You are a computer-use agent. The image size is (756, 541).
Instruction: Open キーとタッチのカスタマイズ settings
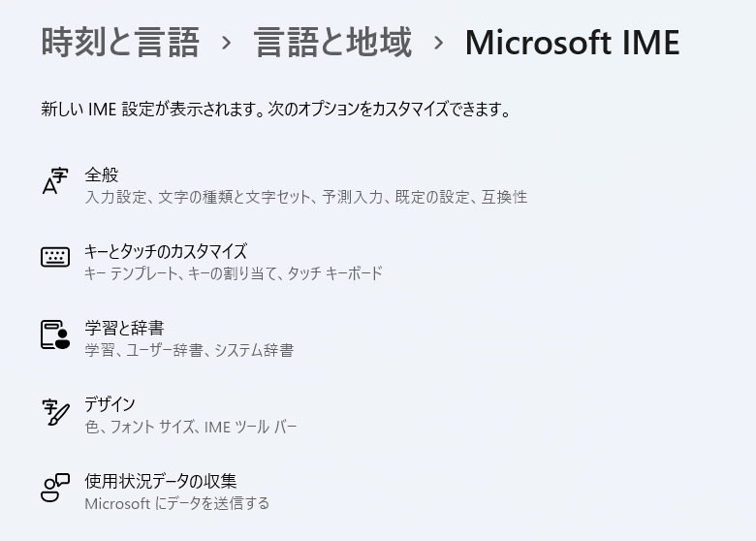click(x=378, y=262)
